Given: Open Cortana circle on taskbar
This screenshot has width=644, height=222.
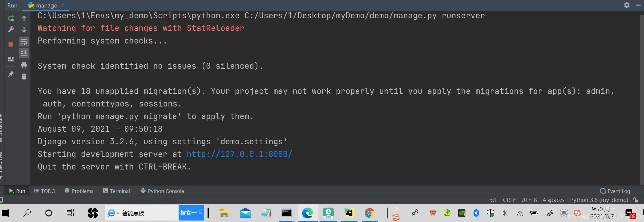Looking at the screenshot, I should 48,213.
